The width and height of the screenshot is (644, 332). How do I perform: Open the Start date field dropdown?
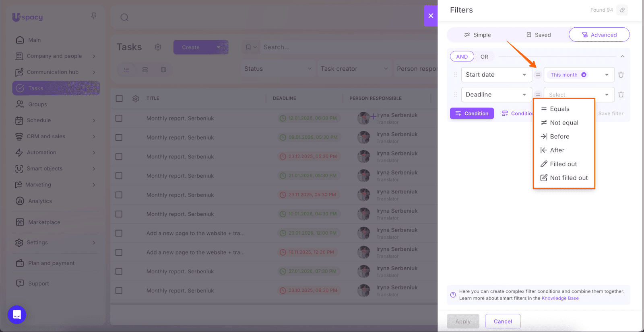[x=496, y=75]
